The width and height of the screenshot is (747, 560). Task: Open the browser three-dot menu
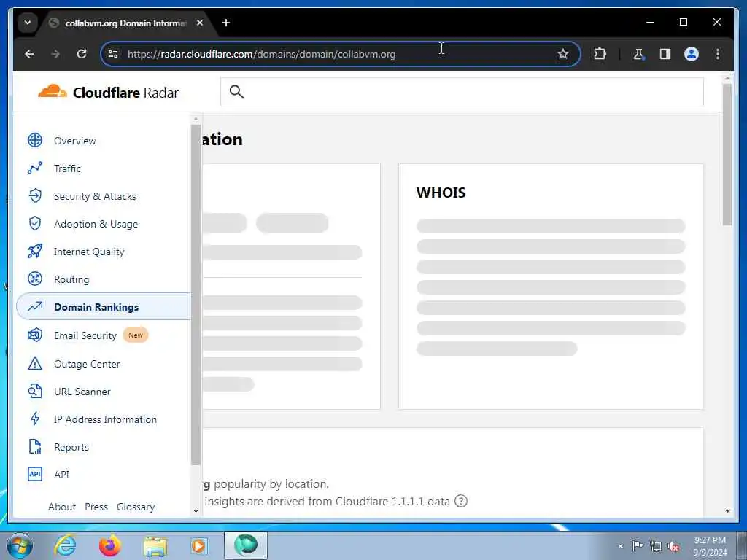click(718, 54)
